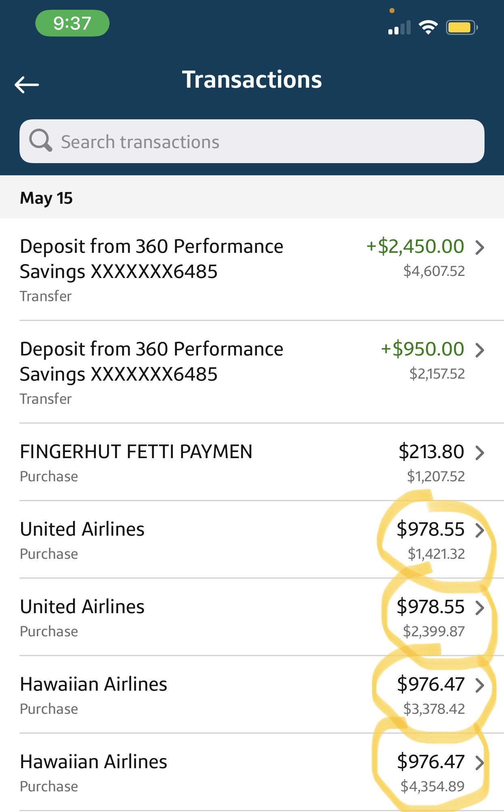
Task: Click the search magnifying glass icon
Action: (41, 140)
